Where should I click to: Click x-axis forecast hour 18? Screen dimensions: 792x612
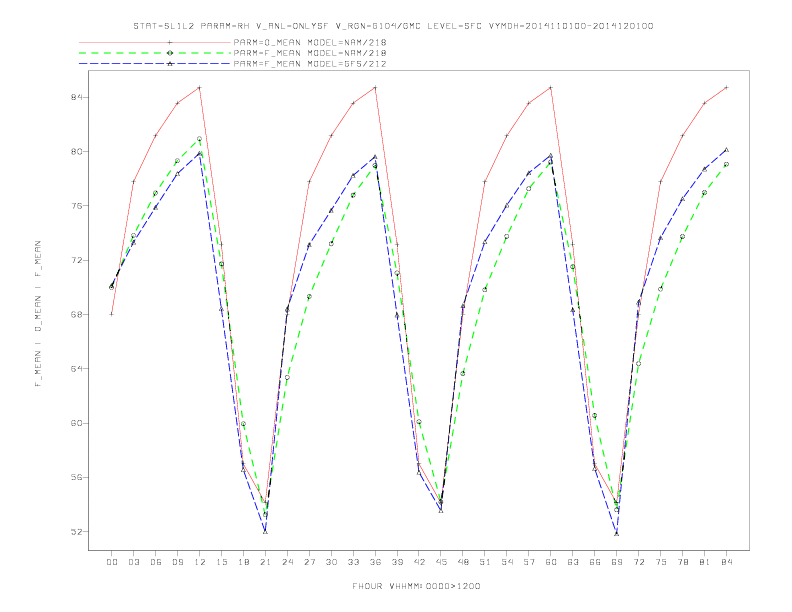(x=243, y=562)
